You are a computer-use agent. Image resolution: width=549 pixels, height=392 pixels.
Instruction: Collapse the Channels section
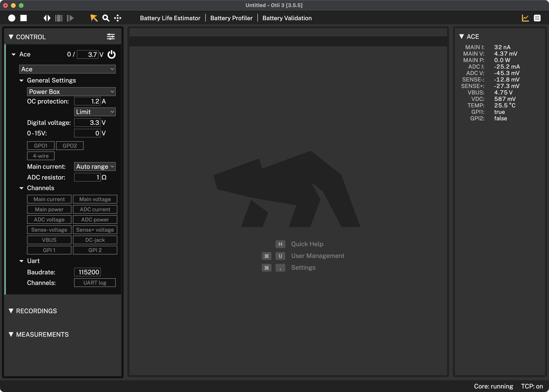(22, 188)
